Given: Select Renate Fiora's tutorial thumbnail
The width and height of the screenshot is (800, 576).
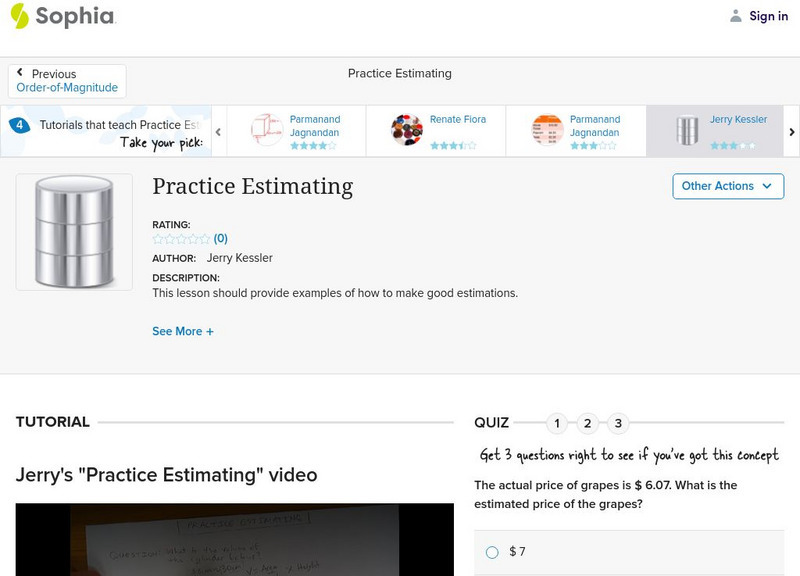Looking at the screenshot, I should 407,131.
